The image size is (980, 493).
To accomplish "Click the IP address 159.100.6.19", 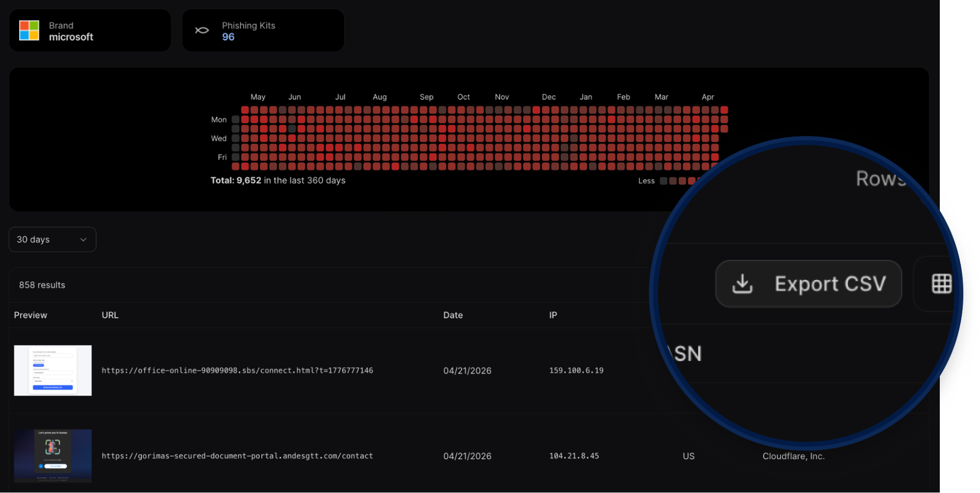I will point(576,370).
